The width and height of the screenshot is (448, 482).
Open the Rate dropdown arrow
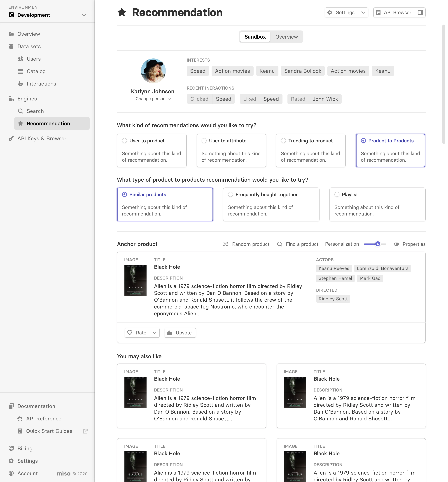coord(154,333)
